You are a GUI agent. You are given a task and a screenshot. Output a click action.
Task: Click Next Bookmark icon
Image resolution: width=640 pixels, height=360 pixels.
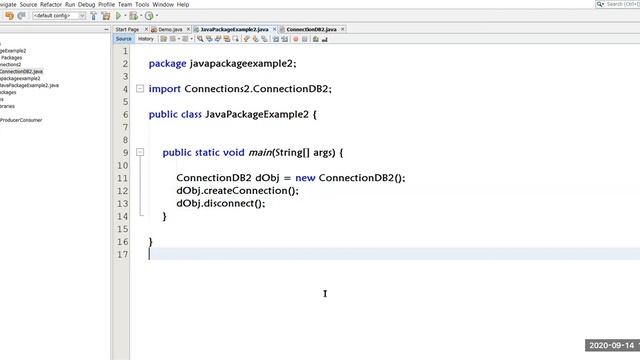point(256,39)
